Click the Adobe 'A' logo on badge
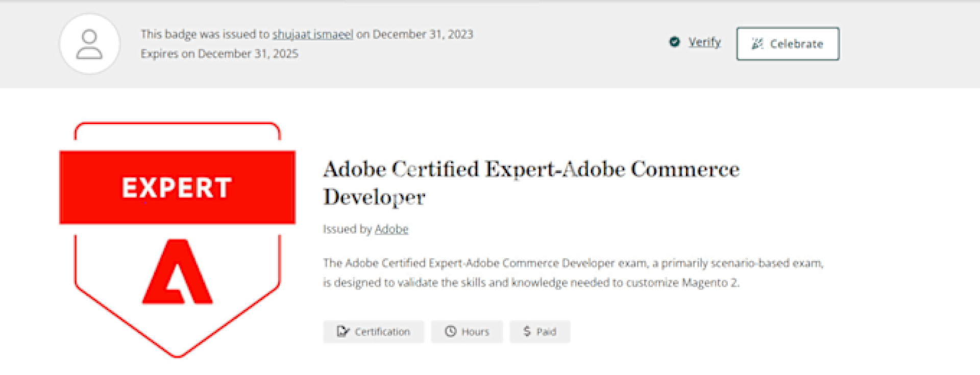Screen dimensions: 980x375 point(177,273)
